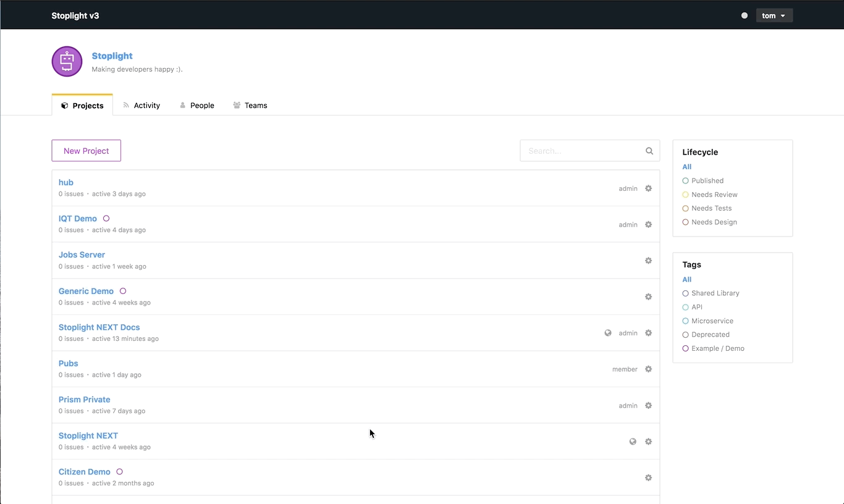This screenshot has height=504, width=844.
Task: Click 'admin' role on hub row
Action: click(x=628, y=188)
